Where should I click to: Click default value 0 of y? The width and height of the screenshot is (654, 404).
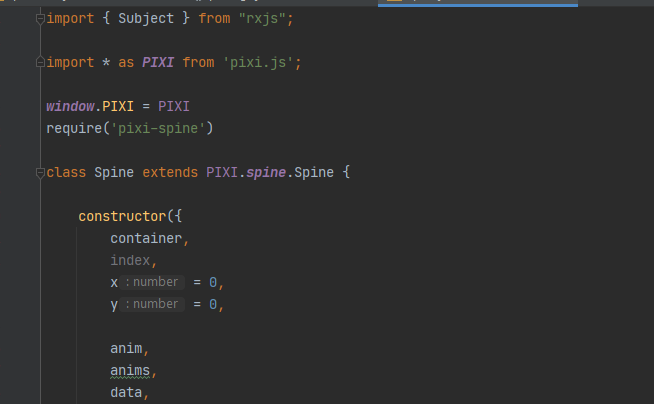click(213, 305)
